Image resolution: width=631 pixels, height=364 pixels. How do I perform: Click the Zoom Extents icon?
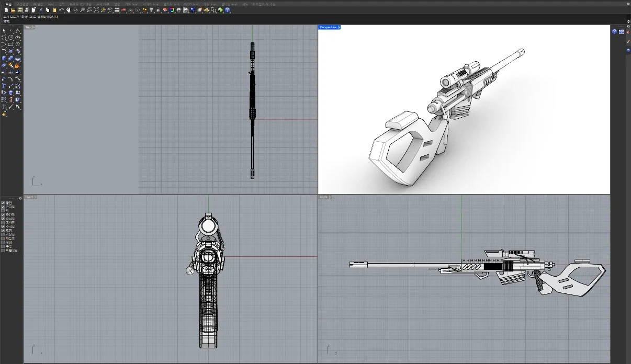pos(96,10)
